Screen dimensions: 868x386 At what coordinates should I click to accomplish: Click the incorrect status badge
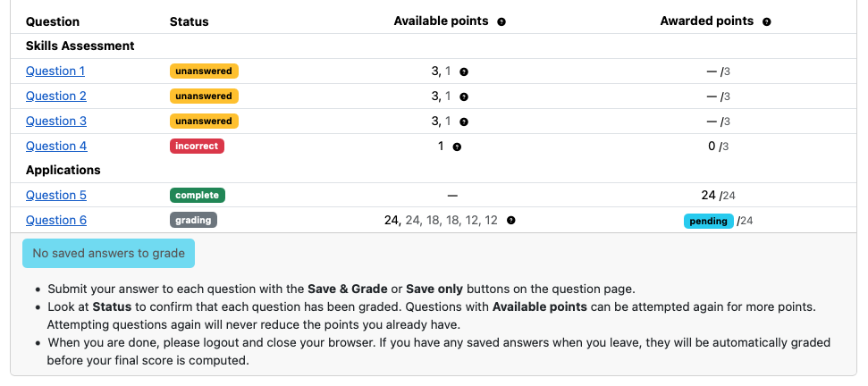197,146
